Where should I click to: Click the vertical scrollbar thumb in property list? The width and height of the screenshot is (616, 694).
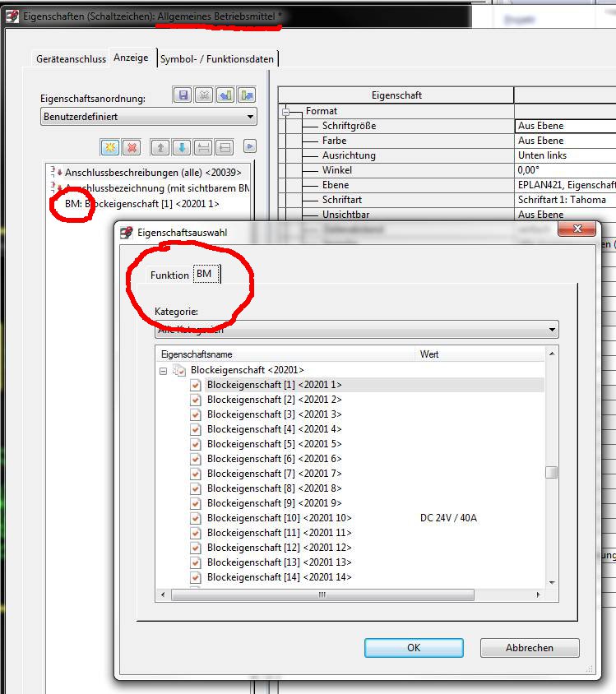point(551,473)
